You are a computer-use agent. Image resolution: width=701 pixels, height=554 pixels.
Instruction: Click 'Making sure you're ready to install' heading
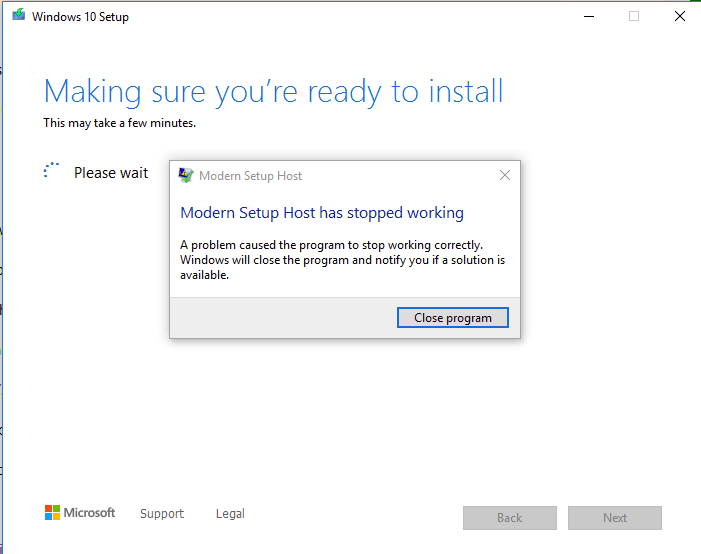tap(274, 92)
